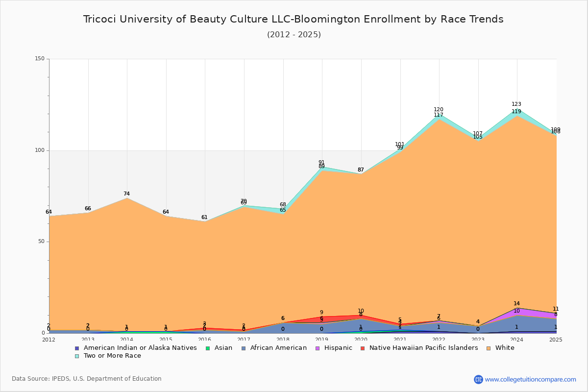Click the 150 y-axis label

point(40,59)
